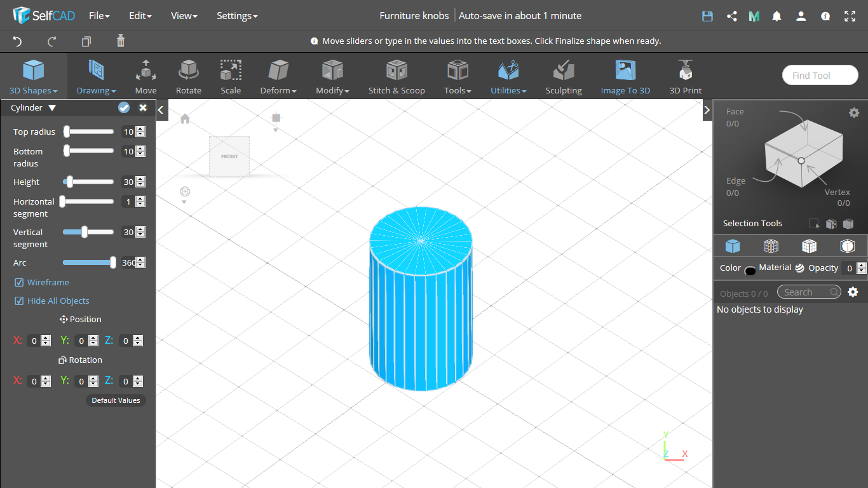Click the home view icon in the viewport

(185, 119)
